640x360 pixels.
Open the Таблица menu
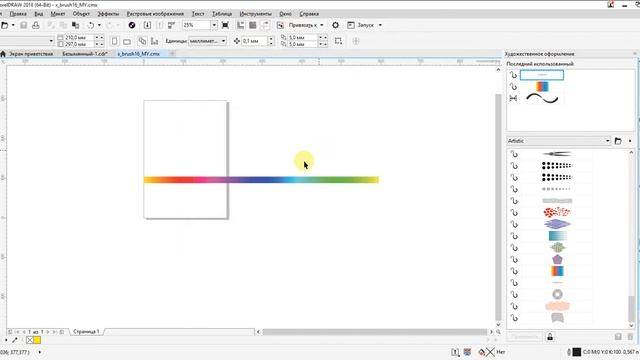coord(222,13)
